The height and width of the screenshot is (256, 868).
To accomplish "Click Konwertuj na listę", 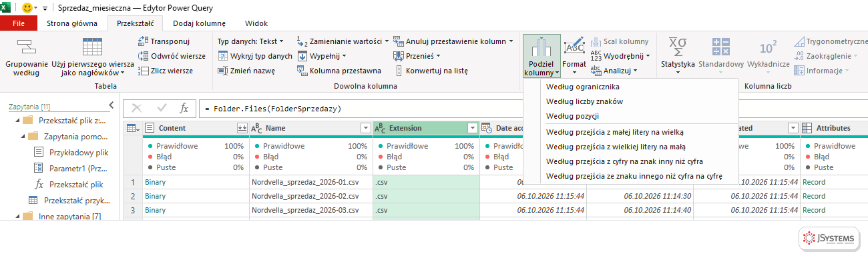I will tap(431, 71).
